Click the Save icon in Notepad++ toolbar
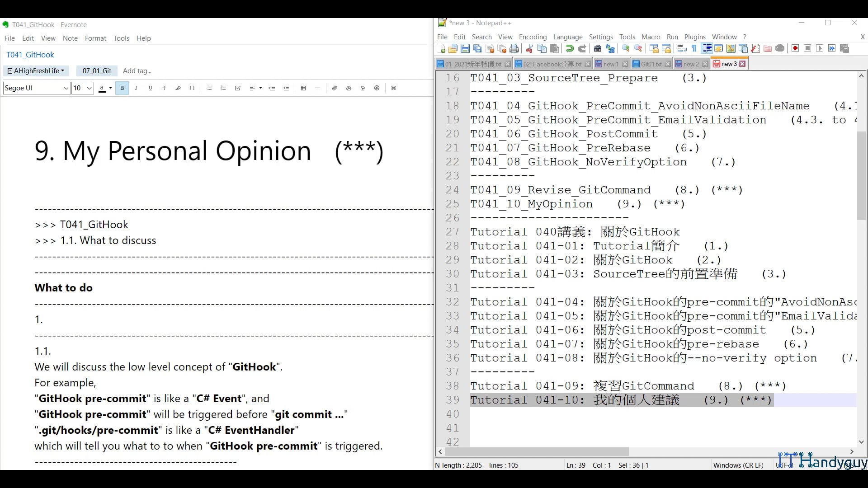Image resolution: width=868 pixels, height=488 pixels. point(465,48)
